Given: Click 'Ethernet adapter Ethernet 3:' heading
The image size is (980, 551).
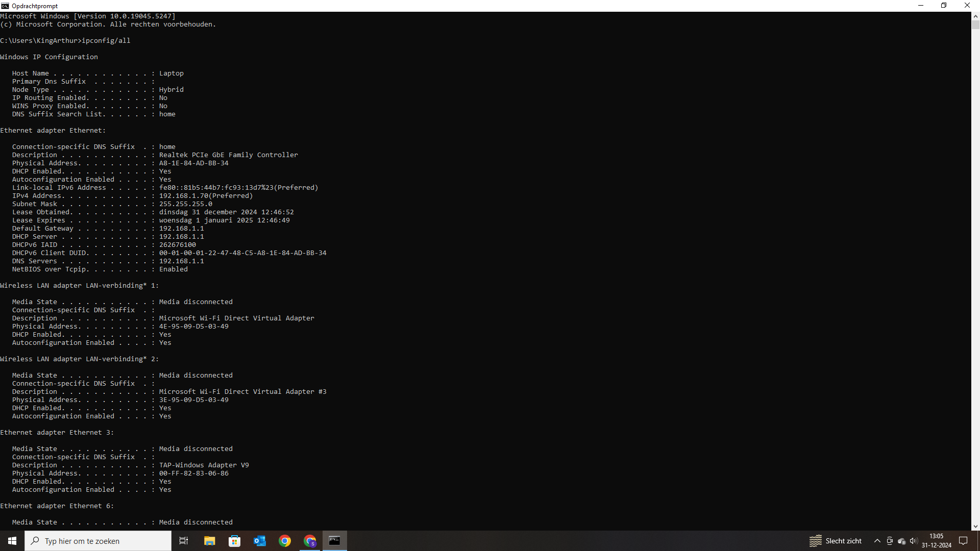Looking at the screenshot, I should [57, 432].
